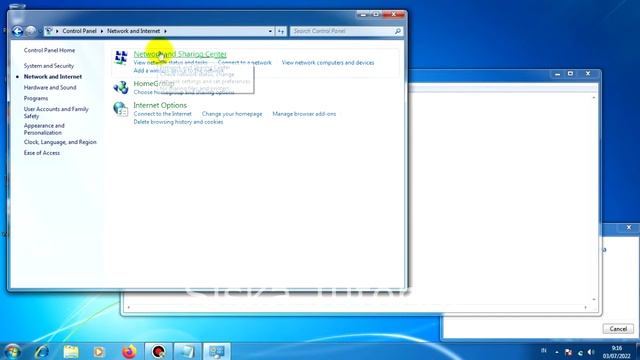Open Windows Explorer folder on taskbar
This screenshot has height=360, width=640.
(71, 351)
